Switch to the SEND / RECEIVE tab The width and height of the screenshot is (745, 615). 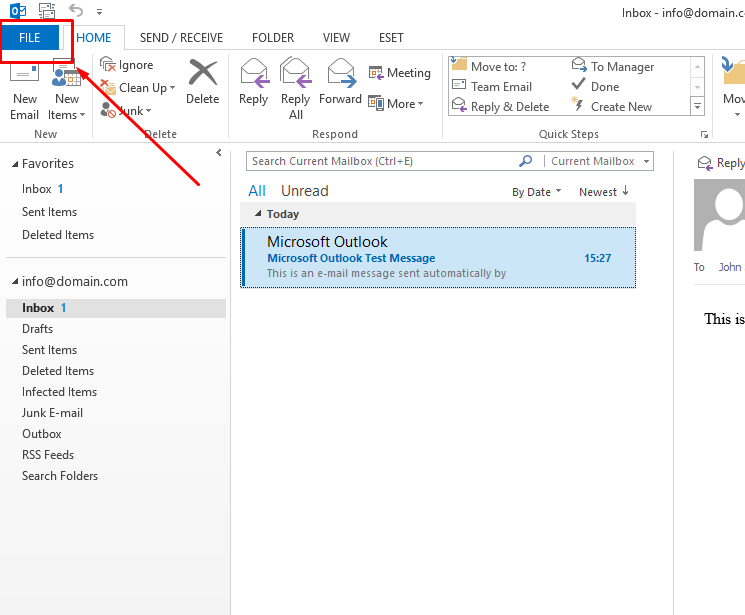181,38
